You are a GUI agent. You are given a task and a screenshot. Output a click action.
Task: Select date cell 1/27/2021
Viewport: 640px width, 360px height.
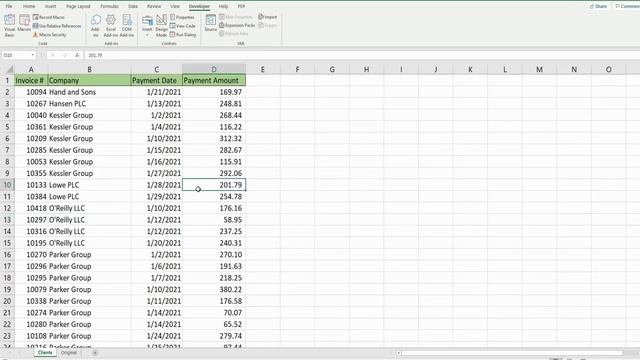(x=156, y=173)
